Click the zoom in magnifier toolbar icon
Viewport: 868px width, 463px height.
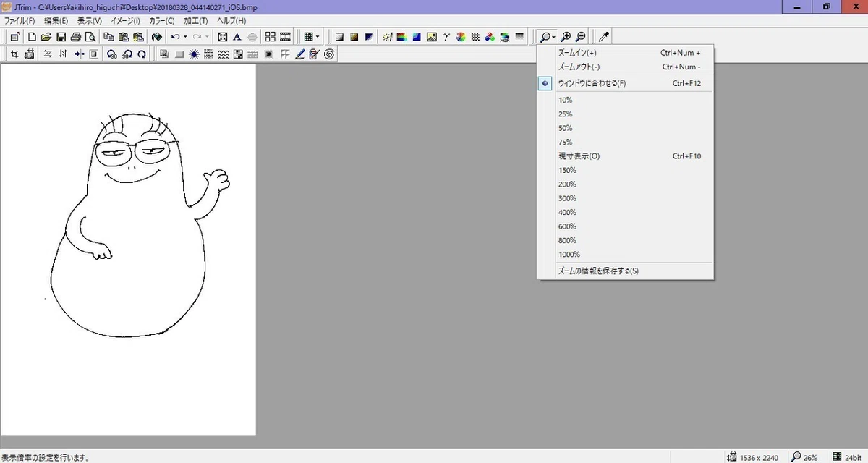pyautogui.click(x=566, y=37)
